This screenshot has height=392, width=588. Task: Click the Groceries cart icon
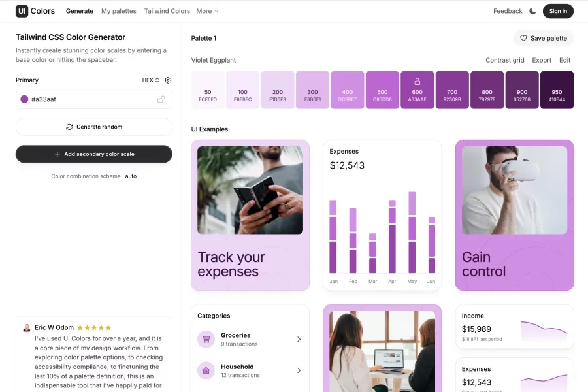tap(206, 339)
